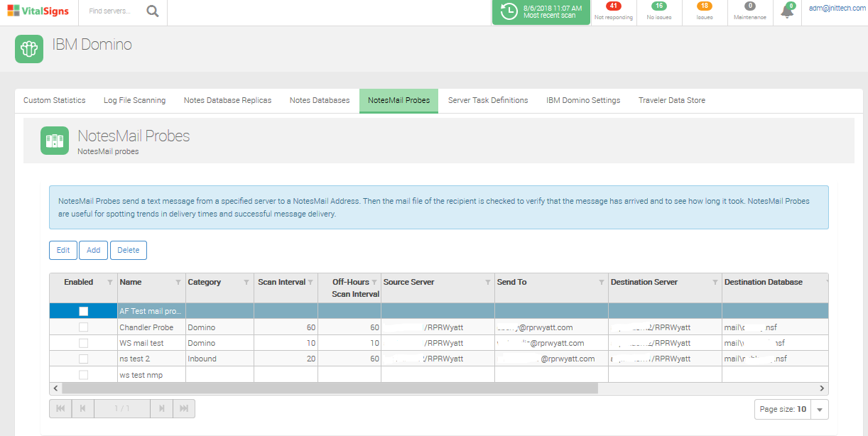Go to the first grid page

click(60, 408)
